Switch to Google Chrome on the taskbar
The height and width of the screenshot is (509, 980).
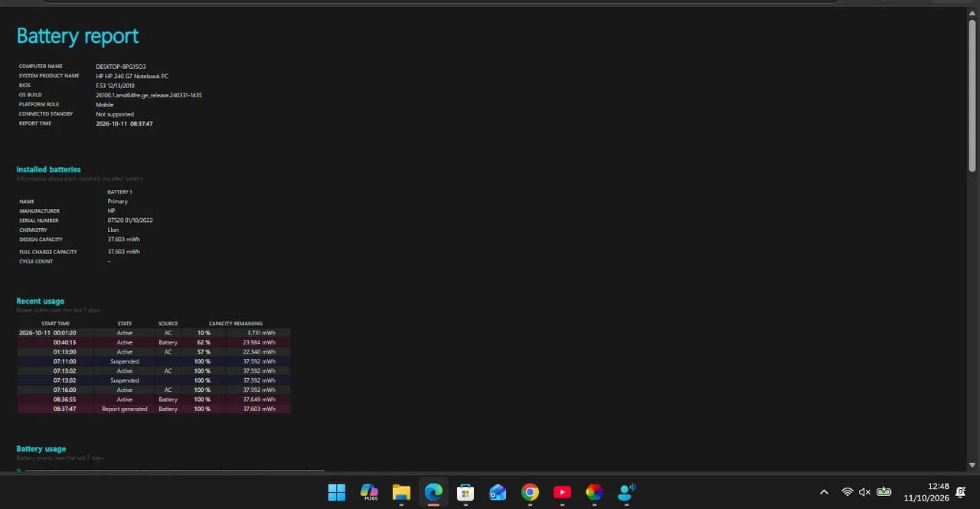tap(530, 492)
